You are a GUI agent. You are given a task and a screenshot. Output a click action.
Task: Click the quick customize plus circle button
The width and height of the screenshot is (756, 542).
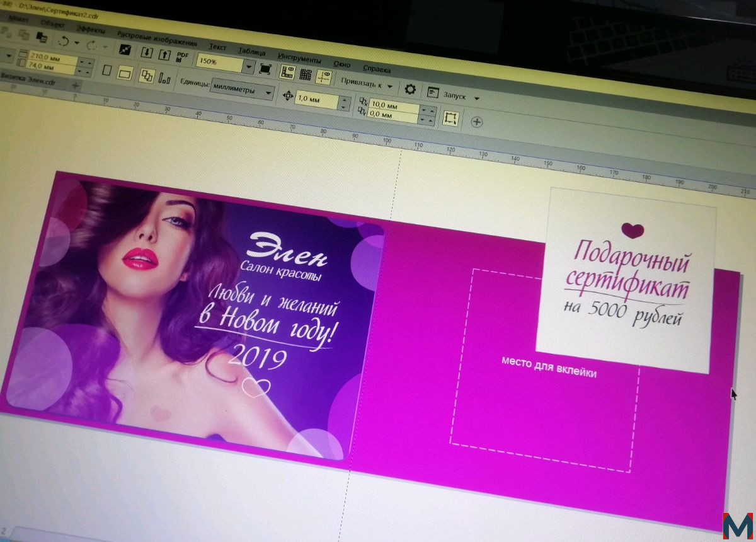[476, 122]
